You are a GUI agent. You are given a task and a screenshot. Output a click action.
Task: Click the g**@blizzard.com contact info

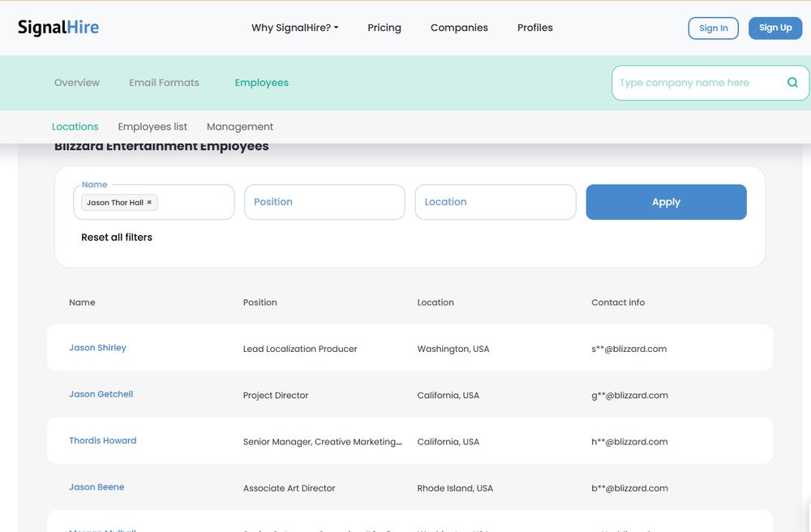tap(629, 396)
